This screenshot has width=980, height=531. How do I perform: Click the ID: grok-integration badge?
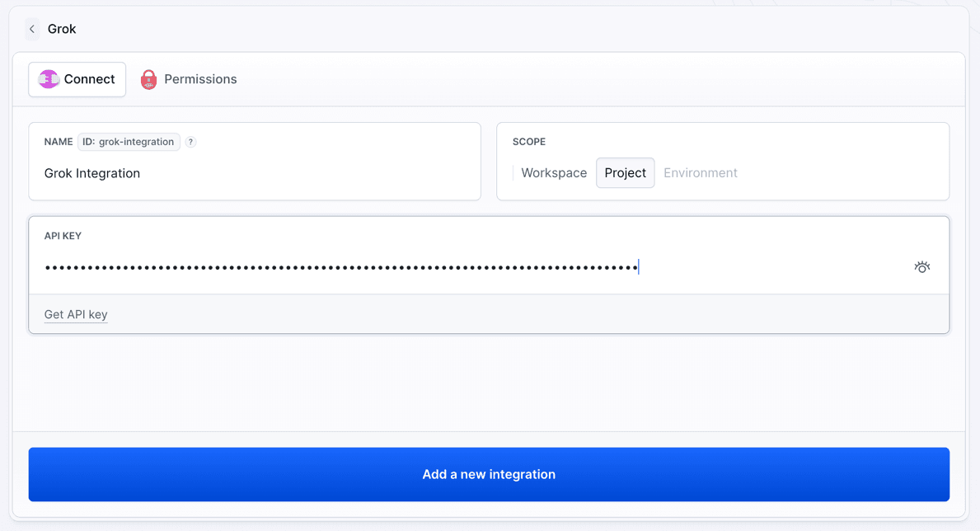tap(129, 142)
